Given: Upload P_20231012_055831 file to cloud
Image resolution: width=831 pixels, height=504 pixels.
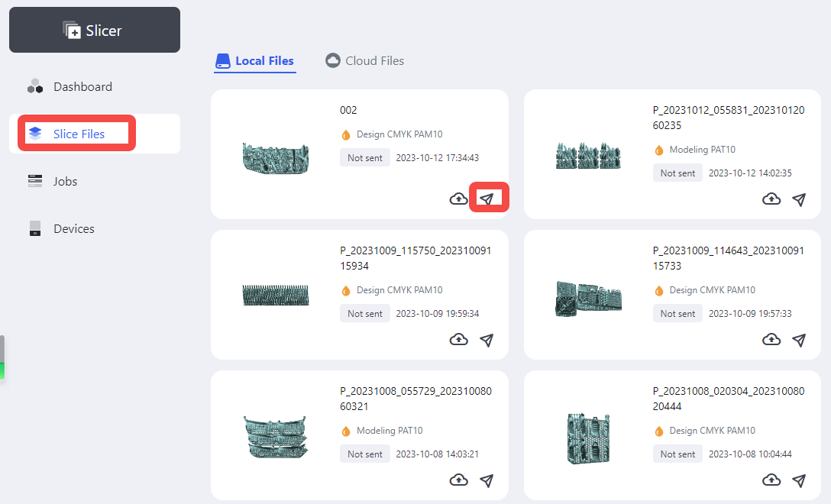Looking at the screenshot, I should click(x=771, y=199).
